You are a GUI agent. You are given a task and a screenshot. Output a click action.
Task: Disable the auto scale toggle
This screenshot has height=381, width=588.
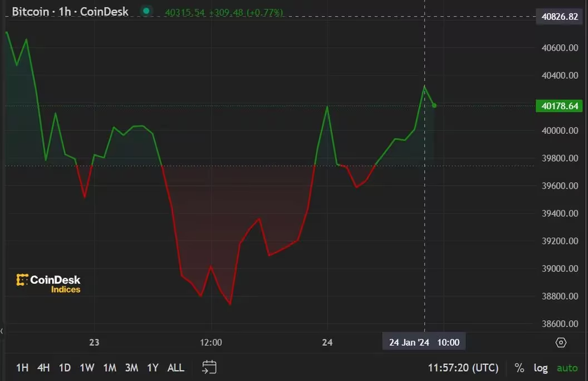point(567,368)
